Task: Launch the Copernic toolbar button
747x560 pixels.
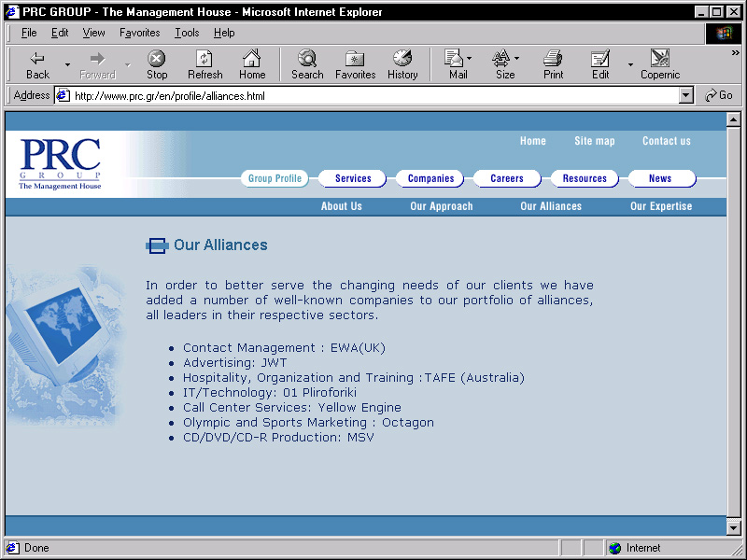Action: (x=660, y=64)
